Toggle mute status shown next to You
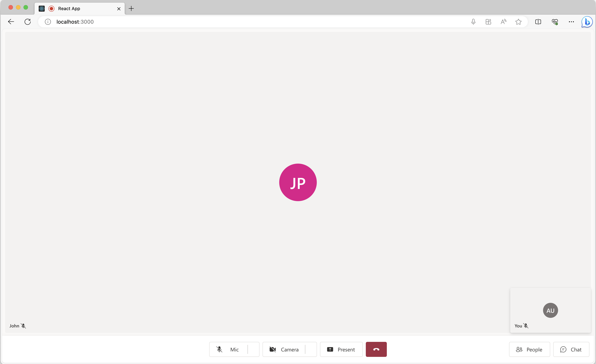This screenshot has width=596, height=364. [526, 326]
